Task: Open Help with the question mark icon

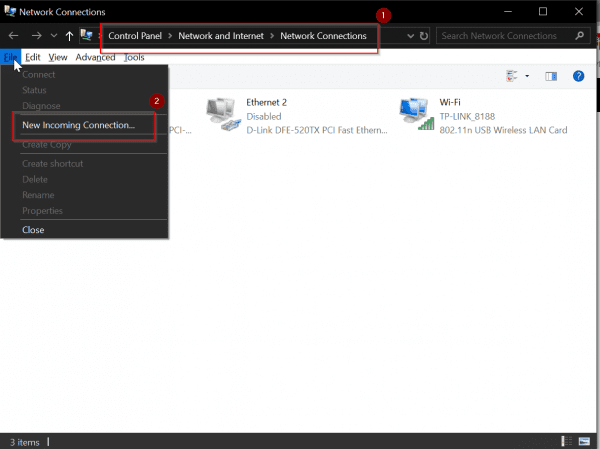Action: tap(578, 76)
